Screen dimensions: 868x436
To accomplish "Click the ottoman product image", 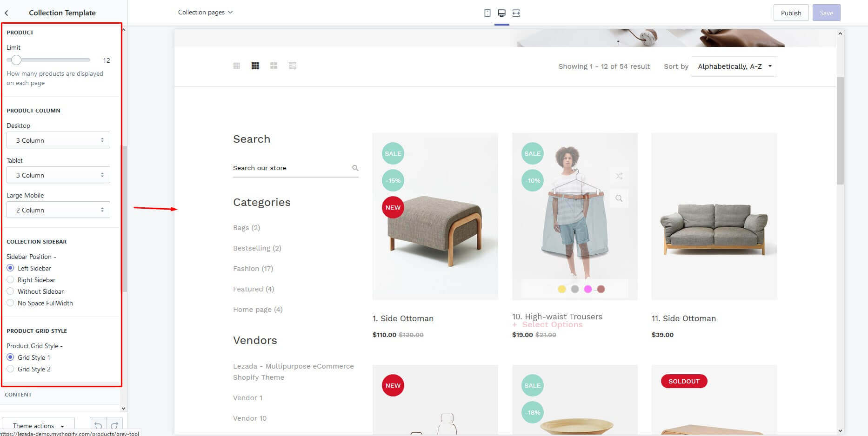I will pos(435,217).
